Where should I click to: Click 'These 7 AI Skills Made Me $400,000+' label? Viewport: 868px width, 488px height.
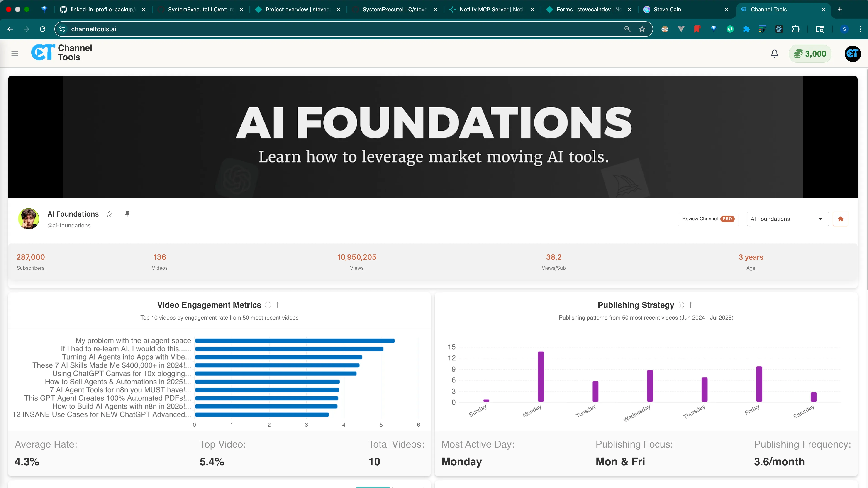(x=112, y=365)
